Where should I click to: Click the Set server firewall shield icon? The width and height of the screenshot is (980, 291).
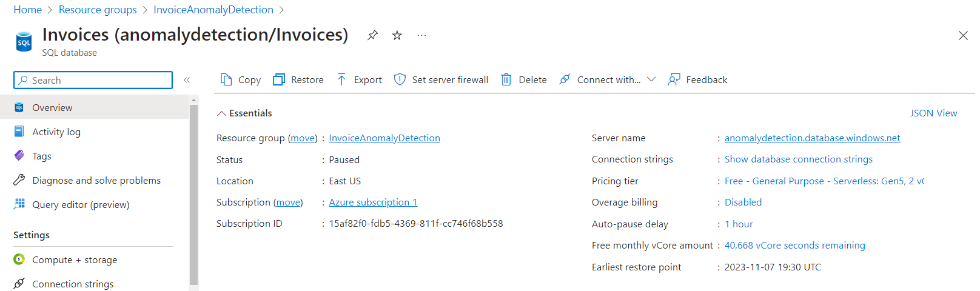[400, 79]
